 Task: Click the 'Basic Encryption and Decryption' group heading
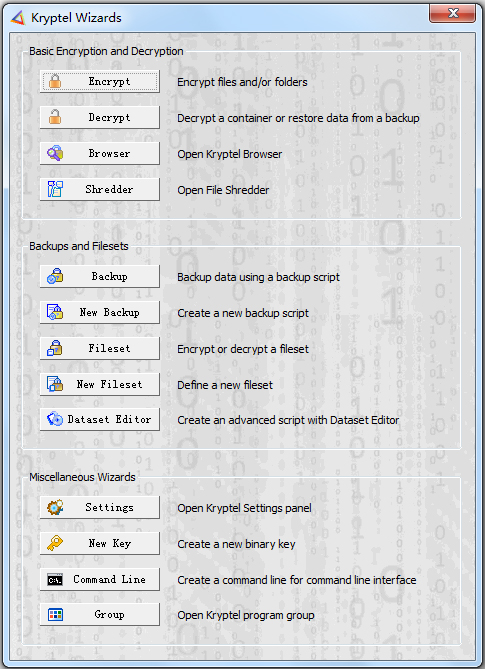pyautogui.click(x=106, y=51)
